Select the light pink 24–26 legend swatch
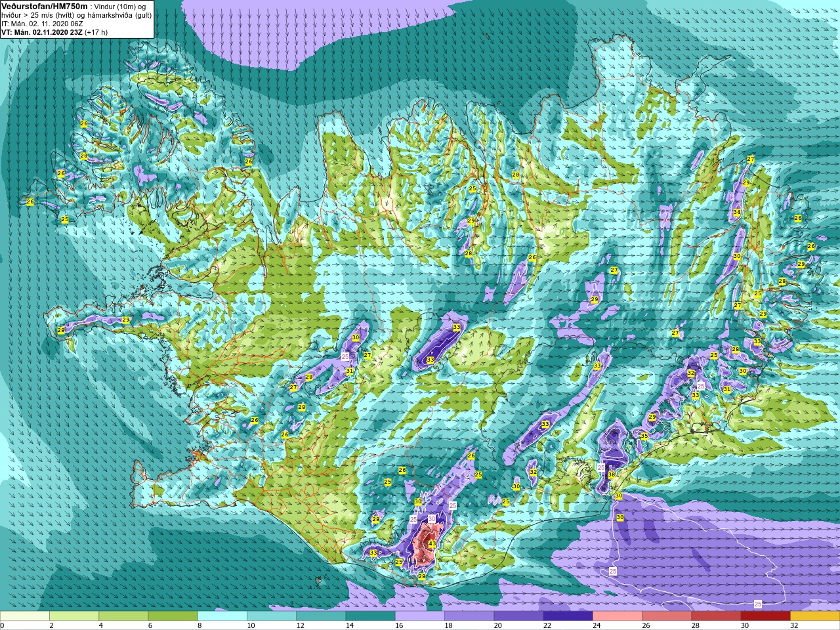 618,616
